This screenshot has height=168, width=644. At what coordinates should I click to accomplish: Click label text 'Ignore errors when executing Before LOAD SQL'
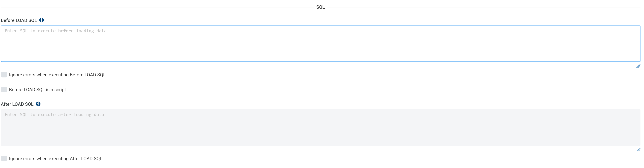tap(57, 75)
